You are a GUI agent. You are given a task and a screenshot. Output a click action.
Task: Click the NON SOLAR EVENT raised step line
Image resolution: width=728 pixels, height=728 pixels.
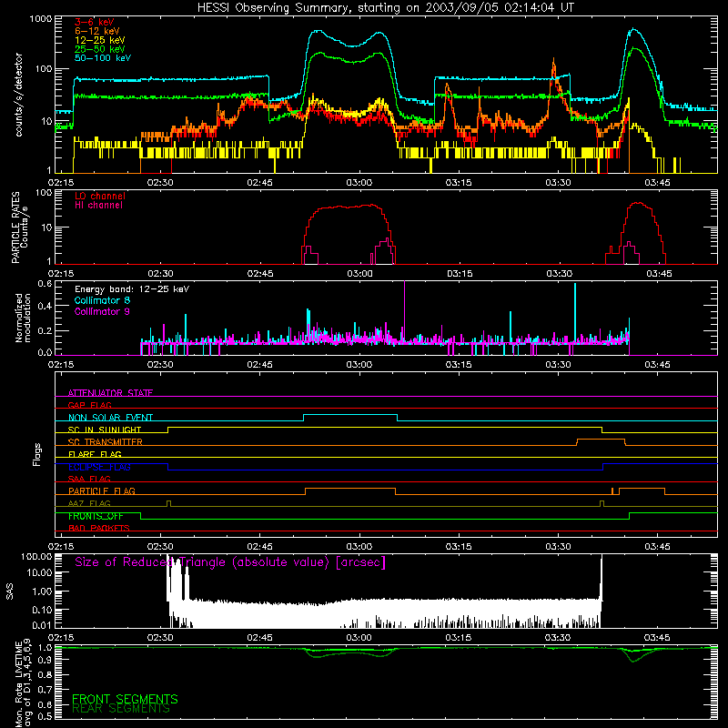pyautogui.click(x=350, y=414)
